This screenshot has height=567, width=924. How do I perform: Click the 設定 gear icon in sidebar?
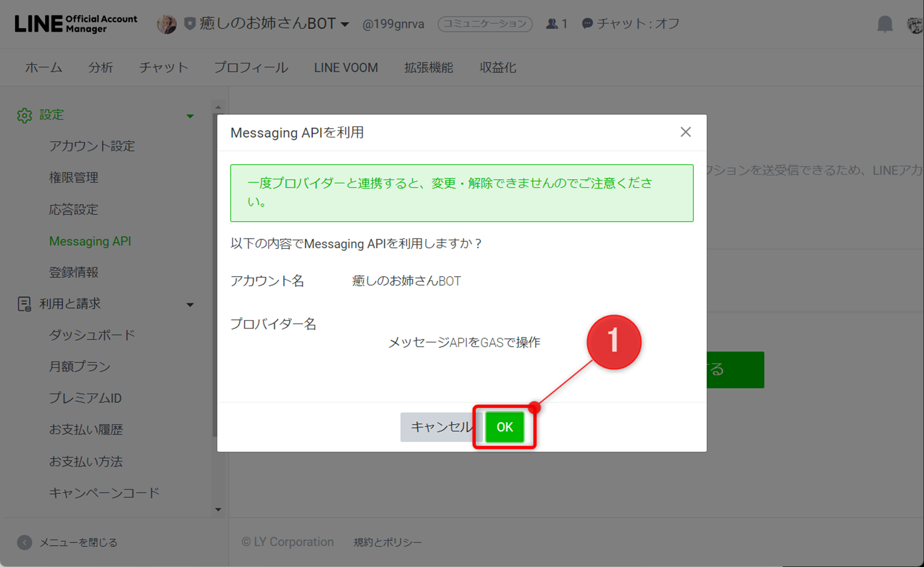coord(24,115)
